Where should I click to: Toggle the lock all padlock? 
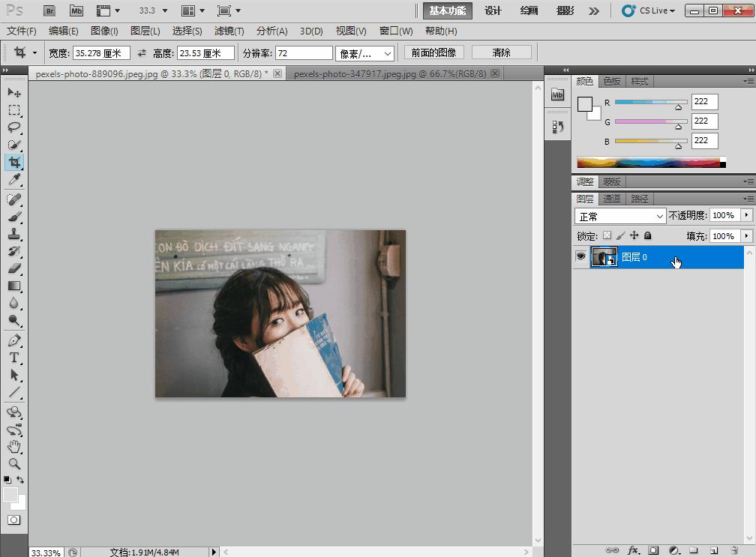pyautogui.click(x=648, y=235)
